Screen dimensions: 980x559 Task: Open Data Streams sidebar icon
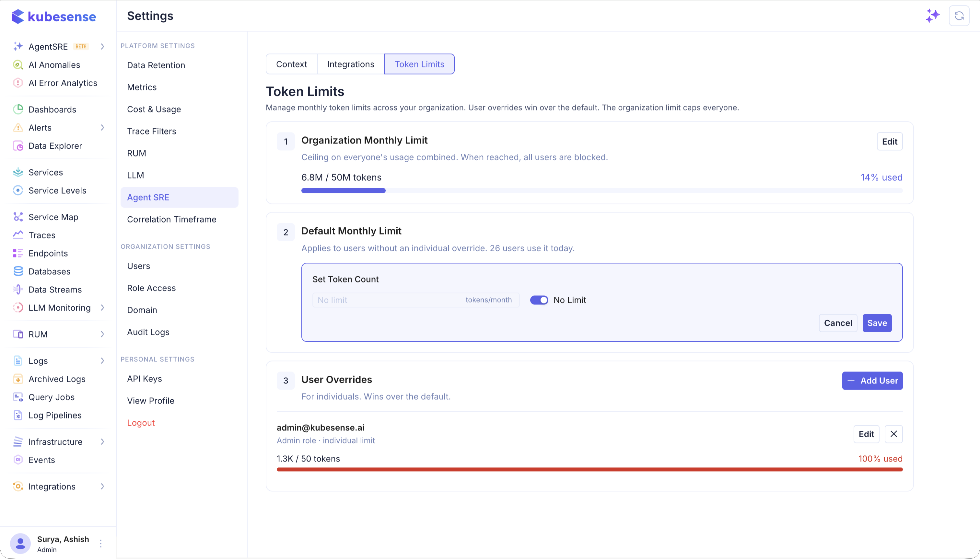18,290
